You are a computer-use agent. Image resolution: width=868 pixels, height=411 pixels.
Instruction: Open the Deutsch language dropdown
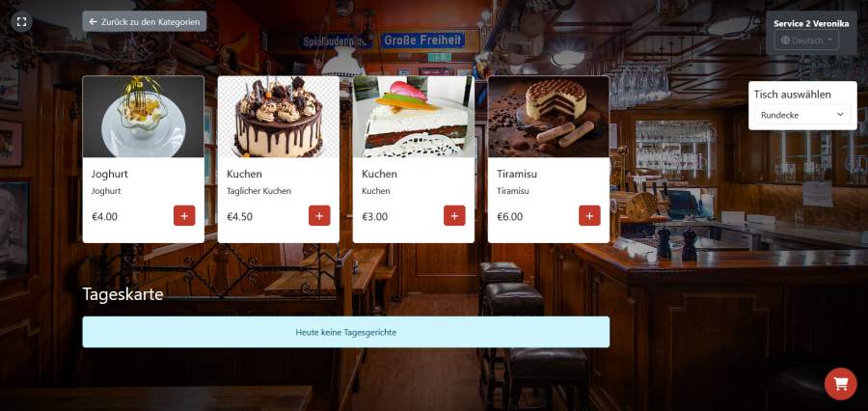point(806,41)
